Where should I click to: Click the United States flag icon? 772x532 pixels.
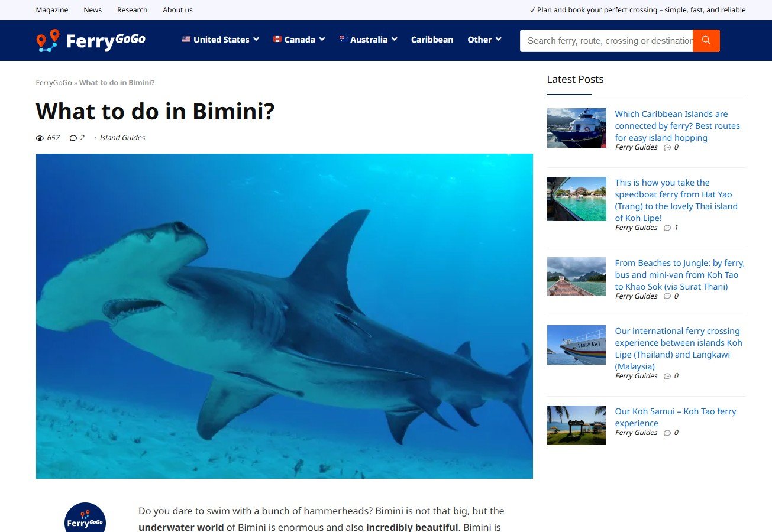pos(186,39)
